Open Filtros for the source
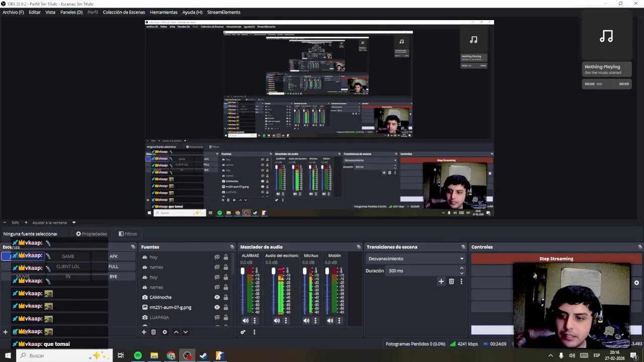This screenshot has width=644, height=362. 128,234
